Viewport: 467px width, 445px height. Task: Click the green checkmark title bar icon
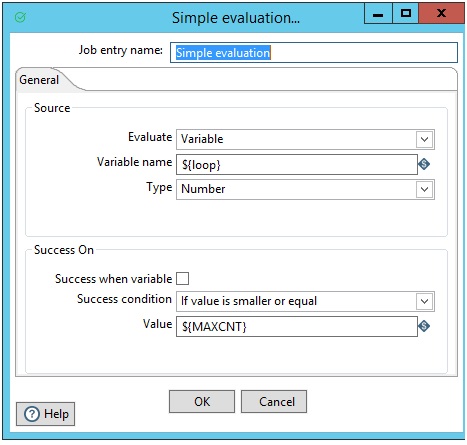coord(20,17)
